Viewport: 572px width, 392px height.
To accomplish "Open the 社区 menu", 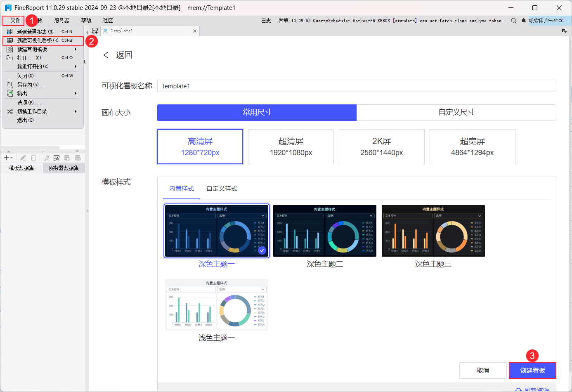I will coord(108,20).
